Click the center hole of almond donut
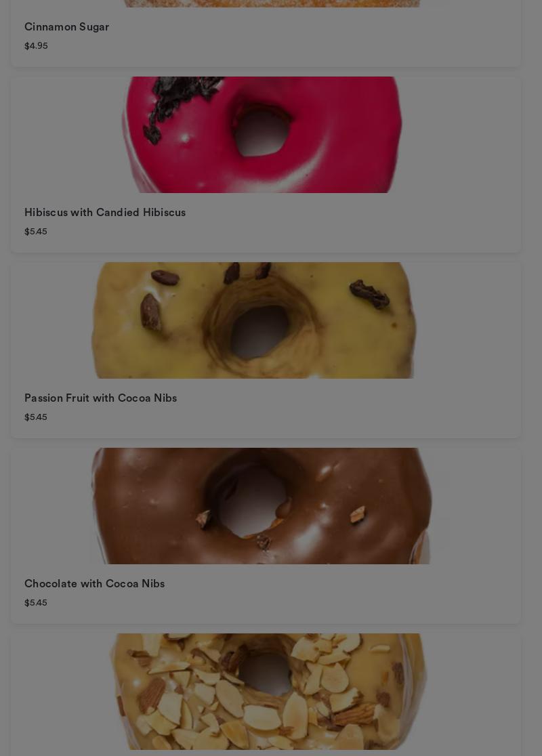Viewport: 542px width, 756px height. 265,674
